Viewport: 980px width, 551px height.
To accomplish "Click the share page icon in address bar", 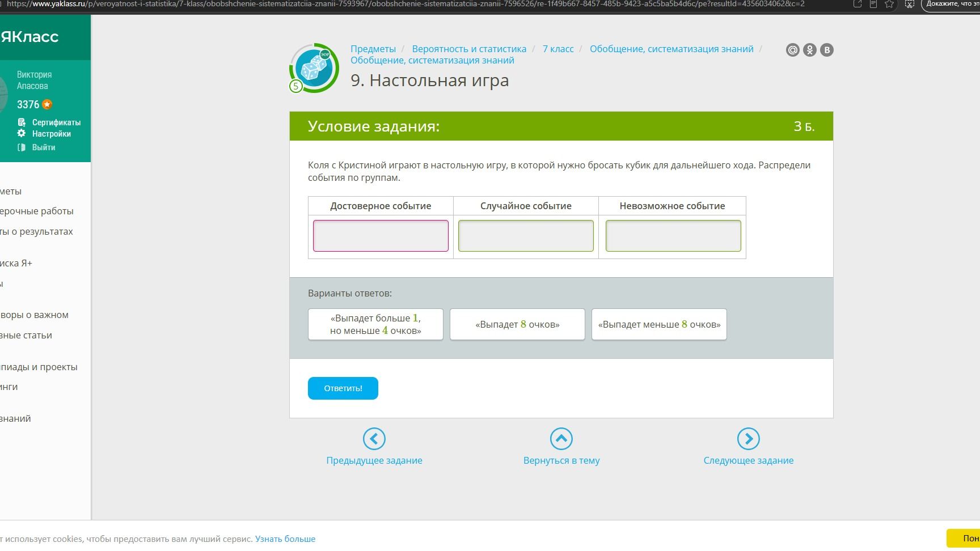I will [857, 4].
